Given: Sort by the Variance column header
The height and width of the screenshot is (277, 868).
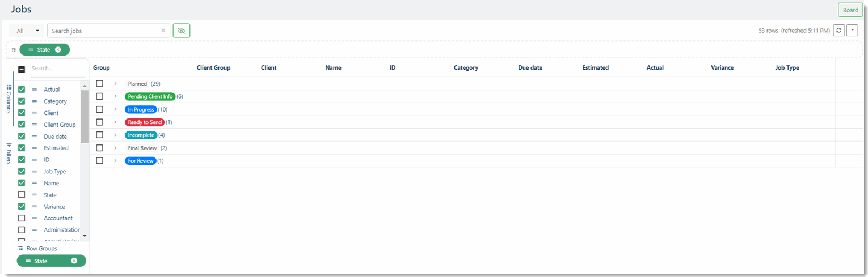Looking at the screenshot, I should 722,67.
